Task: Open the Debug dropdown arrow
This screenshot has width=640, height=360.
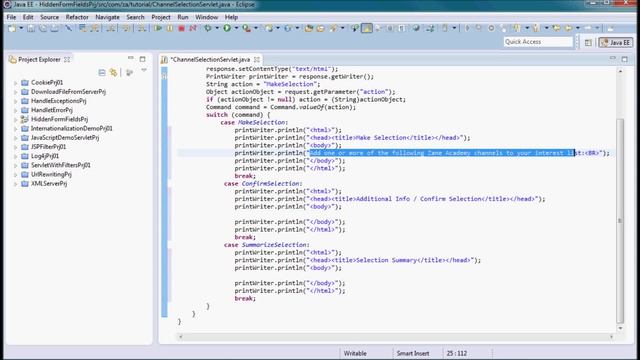Action: [x=217, y=28]
